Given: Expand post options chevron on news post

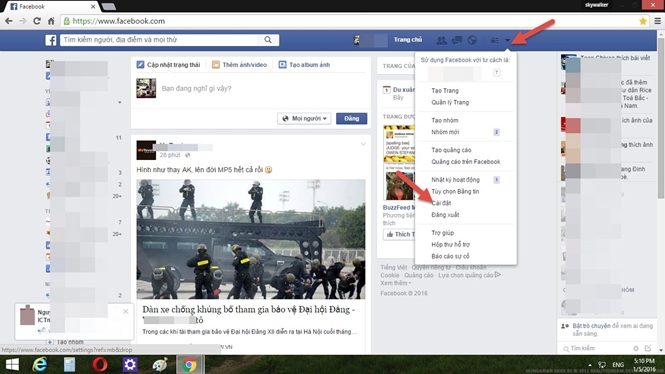Looking at the screenshot, I should pyautogui.click(x=363, y=144).
